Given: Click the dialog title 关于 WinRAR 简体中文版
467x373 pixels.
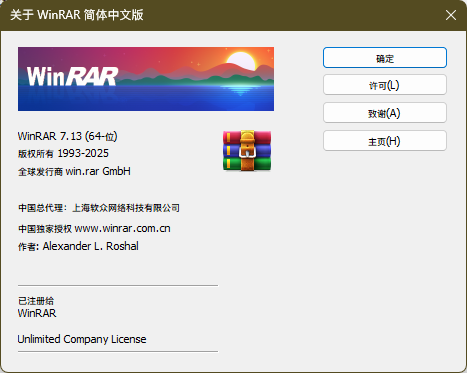Looking at the screenshot, I should 77,15.
